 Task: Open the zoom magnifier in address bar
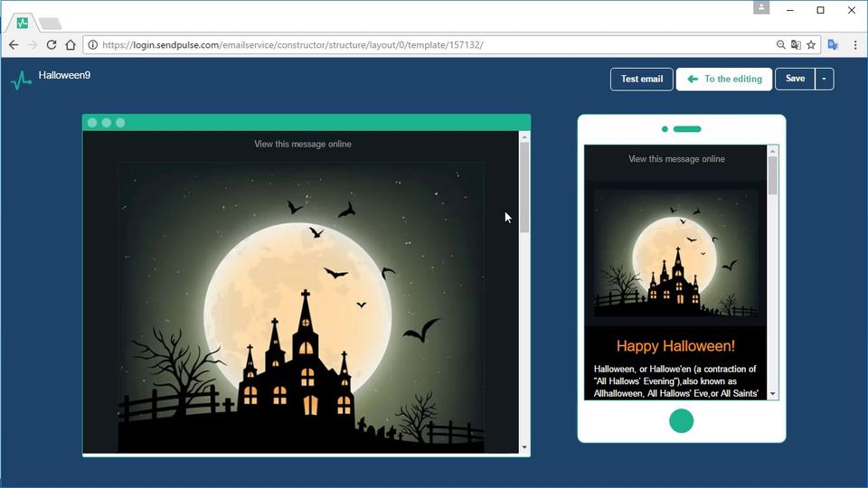[x=780, y=45]
